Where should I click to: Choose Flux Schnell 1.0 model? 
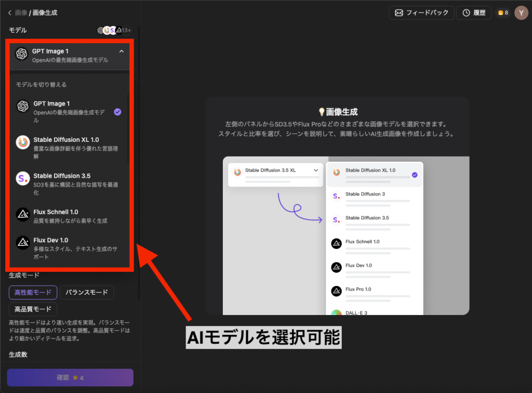tap(69, 216)
